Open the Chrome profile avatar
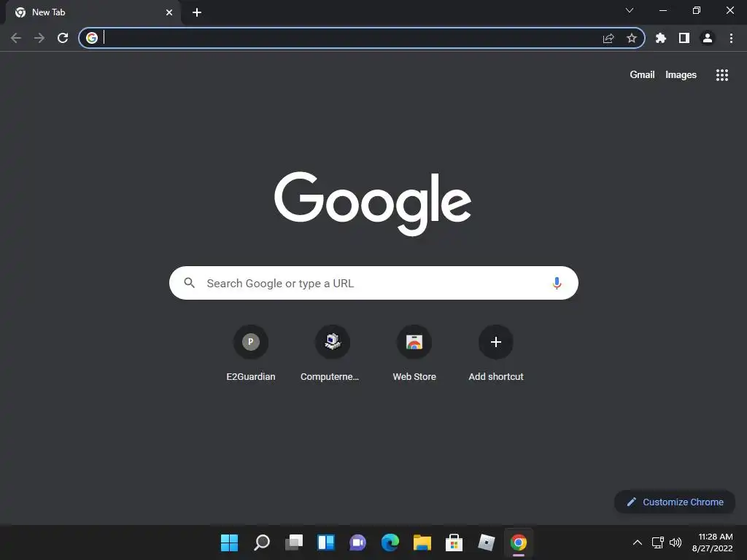The height and width of the screenshot is (560, 747). [x=708, y=38]
